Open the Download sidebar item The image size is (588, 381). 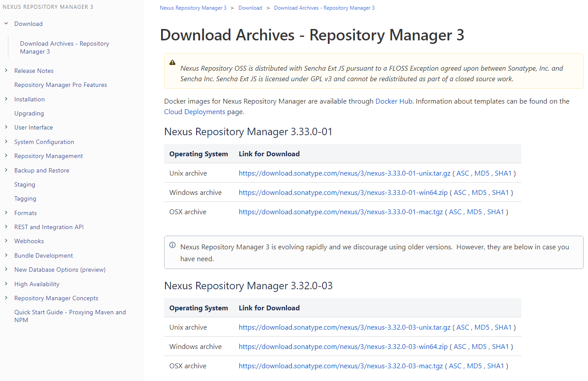click(29, 24)
